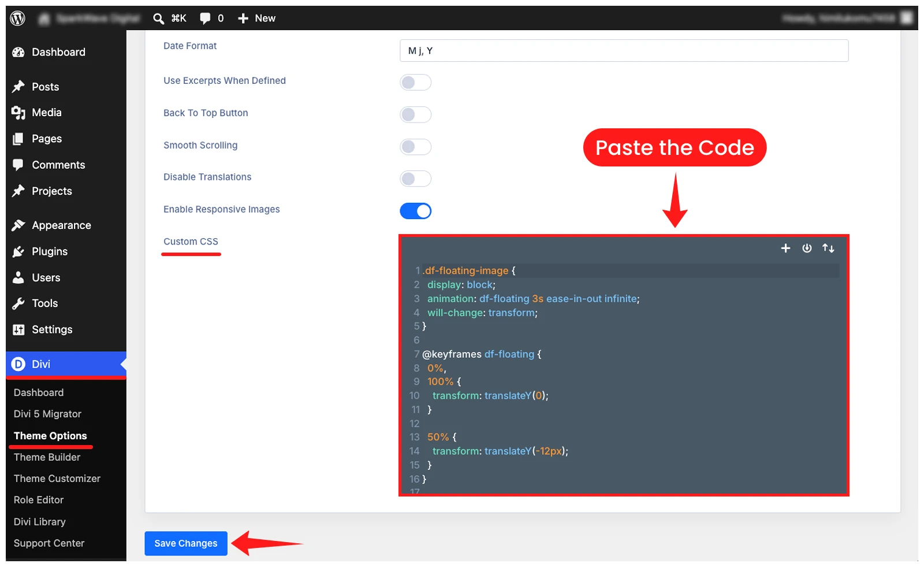This screenshot has width=924, height=567.
Task: Click the '@keyframes df-floating' code line
Action: click(x=482, y=354)
